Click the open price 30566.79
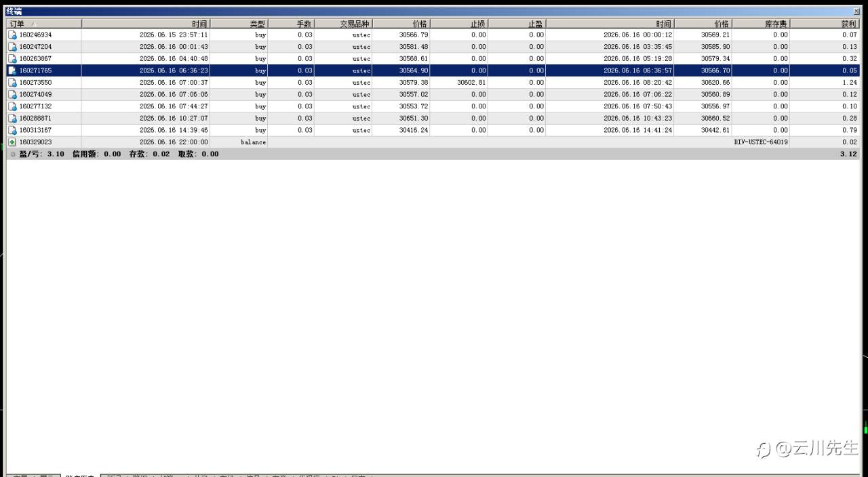This screenshot has width=868, height=477. 414,35
